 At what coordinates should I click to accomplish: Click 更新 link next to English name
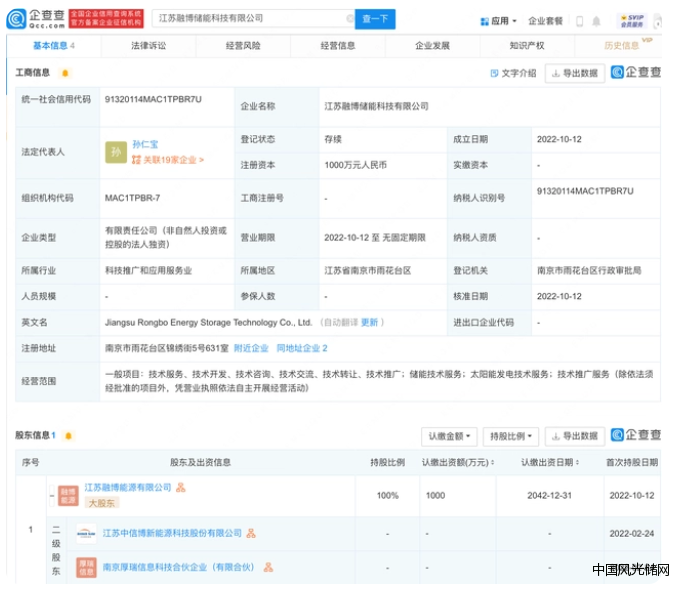tap(369, 322)
